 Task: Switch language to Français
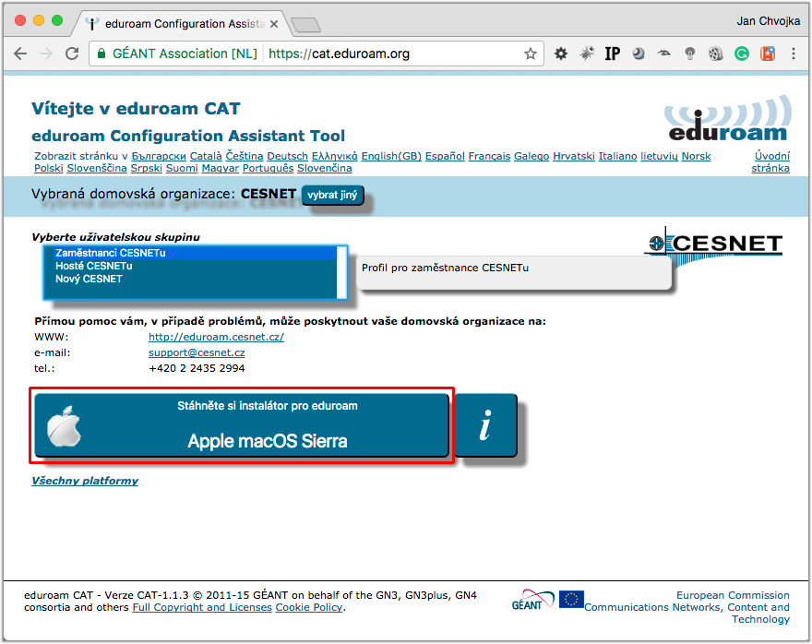(489, 156)
